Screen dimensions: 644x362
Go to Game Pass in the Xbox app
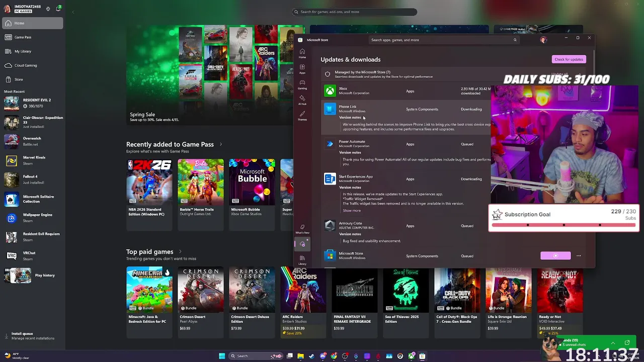tap(33, 37)
